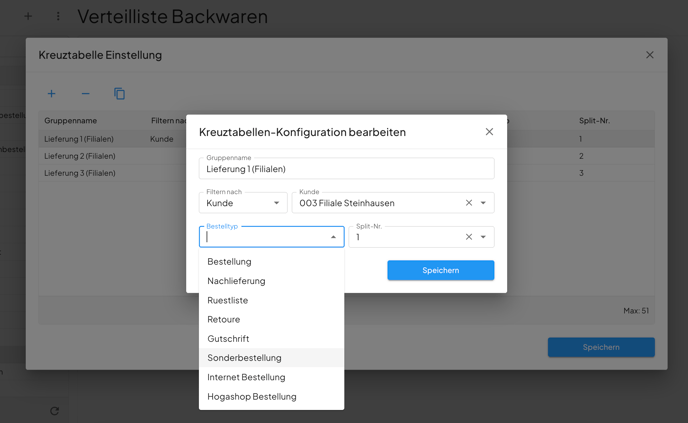688x423 pixels.
Task: Choose Hogashop Bestellung option
Action: tap(271, 396)
